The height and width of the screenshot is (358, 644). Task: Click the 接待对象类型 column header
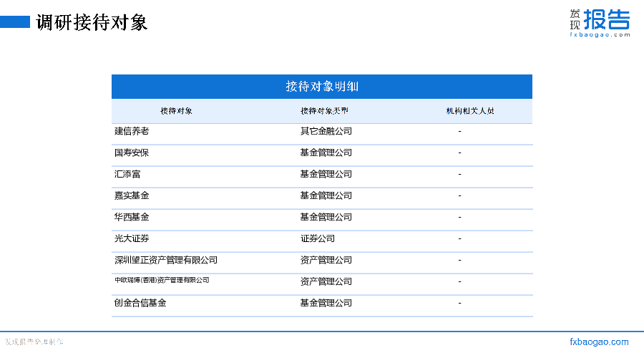click(324, 111)
